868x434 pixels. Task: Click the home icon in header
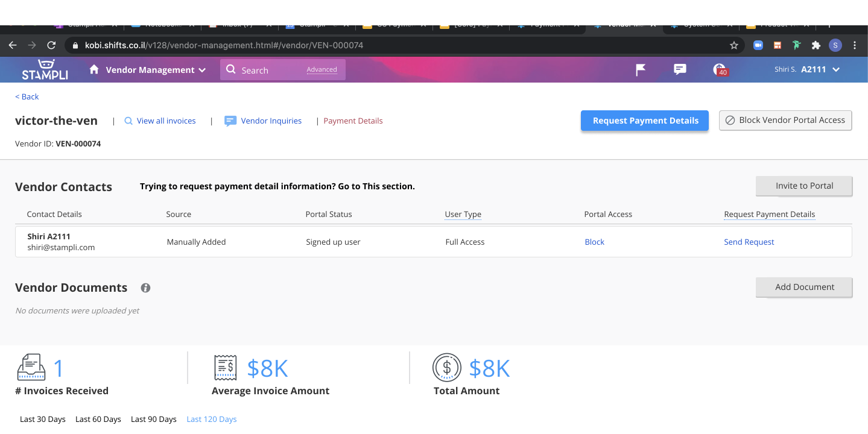94,70
